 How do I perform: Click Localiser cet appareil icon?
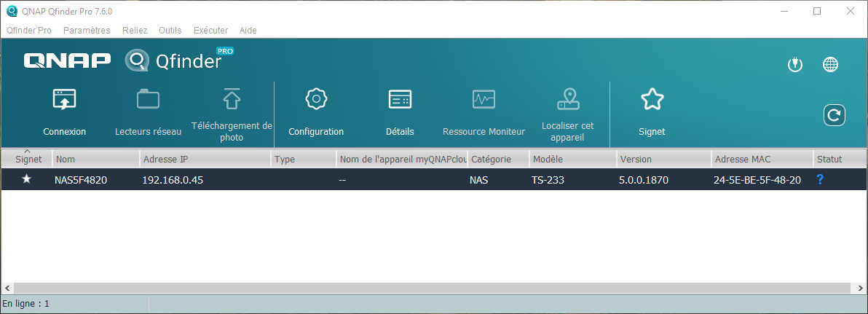[567, 99]
